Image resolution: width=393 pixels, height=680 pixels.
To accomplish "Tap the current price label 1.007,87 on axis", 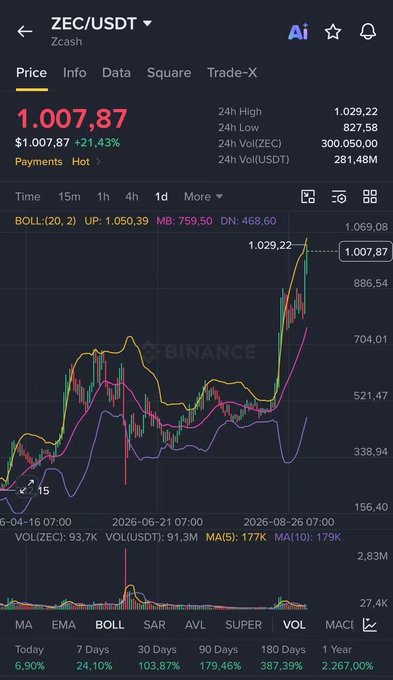I will tap(366, 252).
